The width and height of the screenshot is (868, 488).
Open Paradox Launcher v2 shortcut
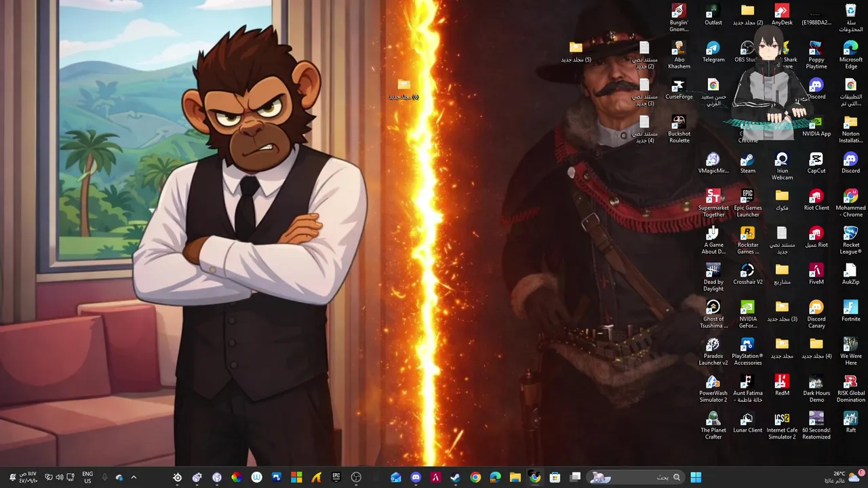[713, 352]
